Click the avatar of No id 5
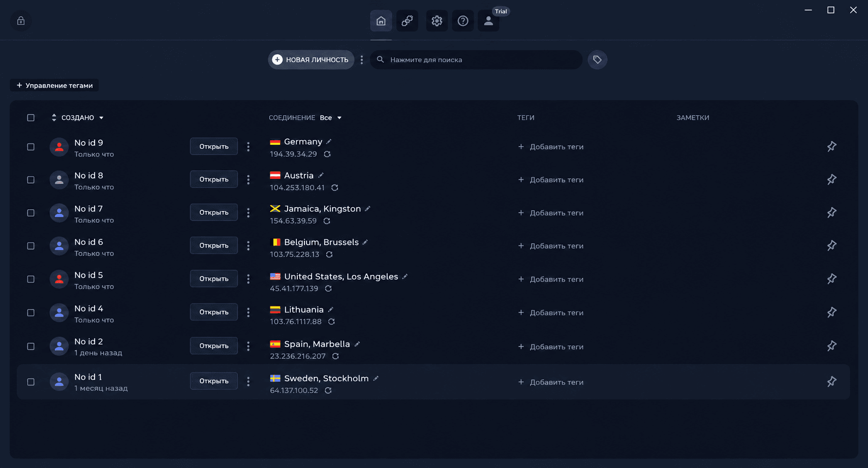Image resolution: width=868 pixels, height=468 pixels. pos(59,279)
